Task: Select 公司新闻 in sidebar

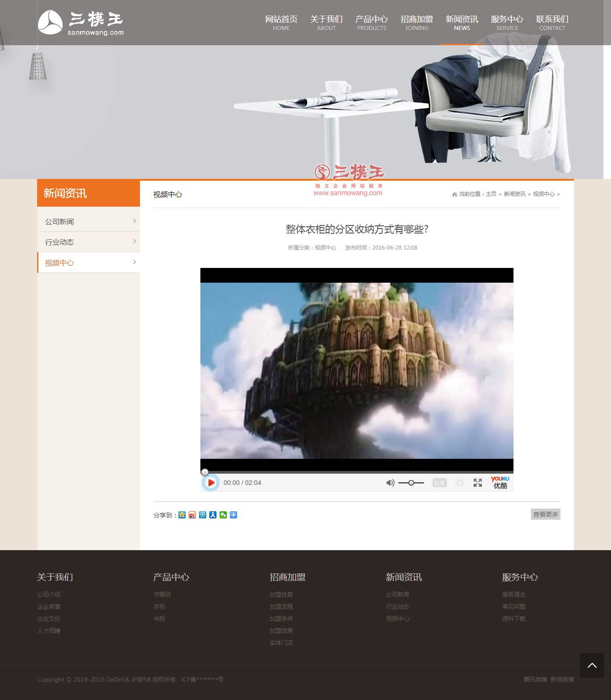Action: click(89, 221)
